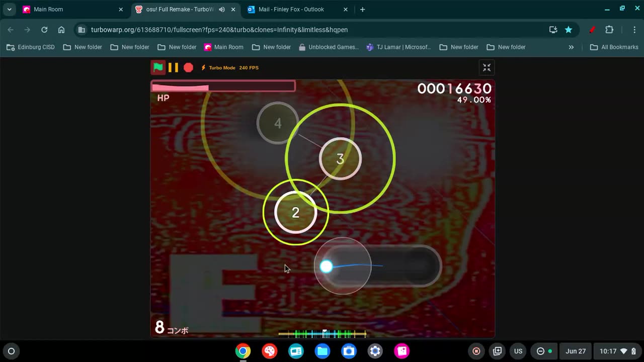Stop the project with the red stop button
This screenshot has width=644, height=362.
pyautogui.click(x=188, y=67)
